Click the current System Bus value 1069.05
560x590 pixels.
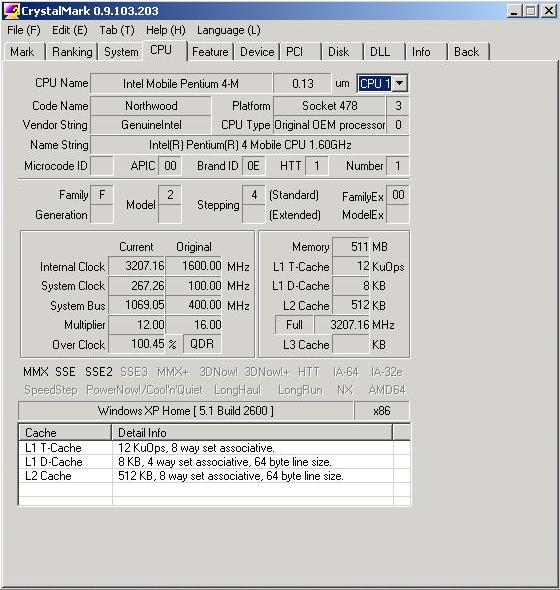tap(137, 305)
